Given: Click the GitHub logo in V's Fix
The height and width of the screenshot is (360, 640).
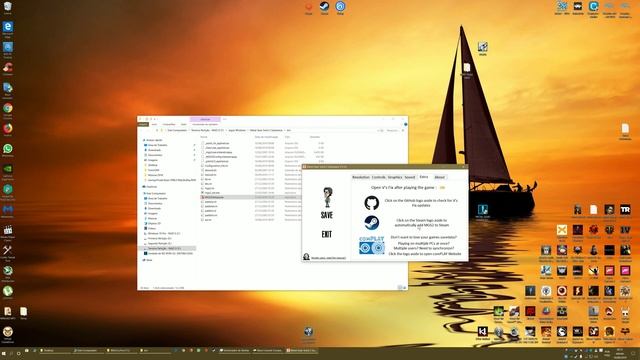Looking at the screenshot, I should (371, 202).
